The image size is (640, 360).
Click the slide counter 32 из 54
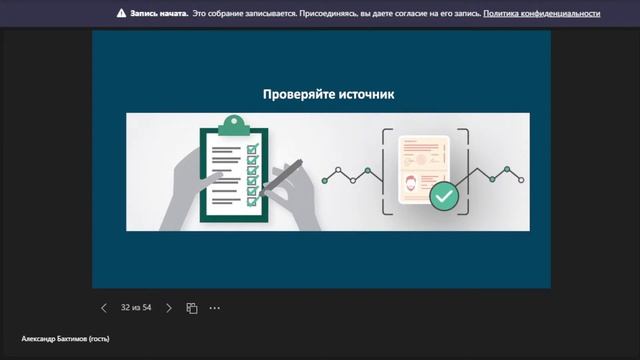pos(136,308)
